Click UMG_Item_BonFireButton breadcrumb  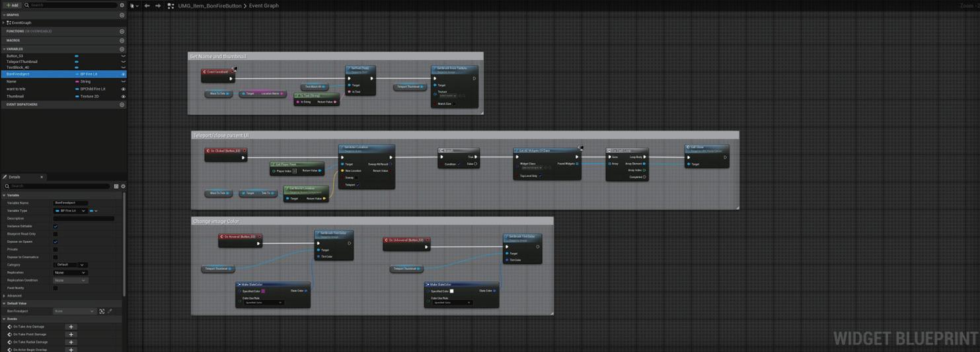[209, 6]
